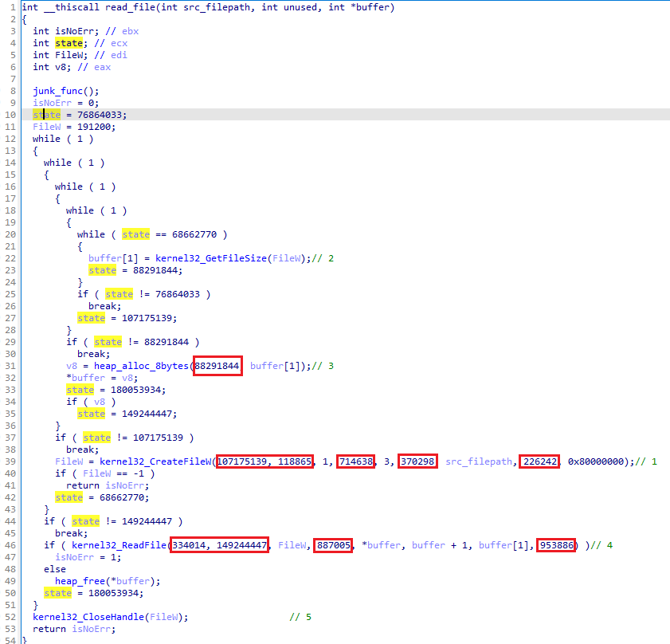Click the -1 in the FileW comparison
670x644 pixels.
[139, 473]
